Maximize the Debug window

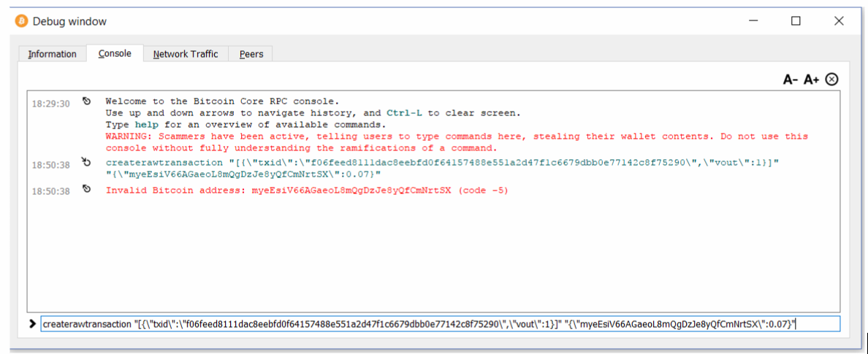pyautogui.click(x=796, y=21)
